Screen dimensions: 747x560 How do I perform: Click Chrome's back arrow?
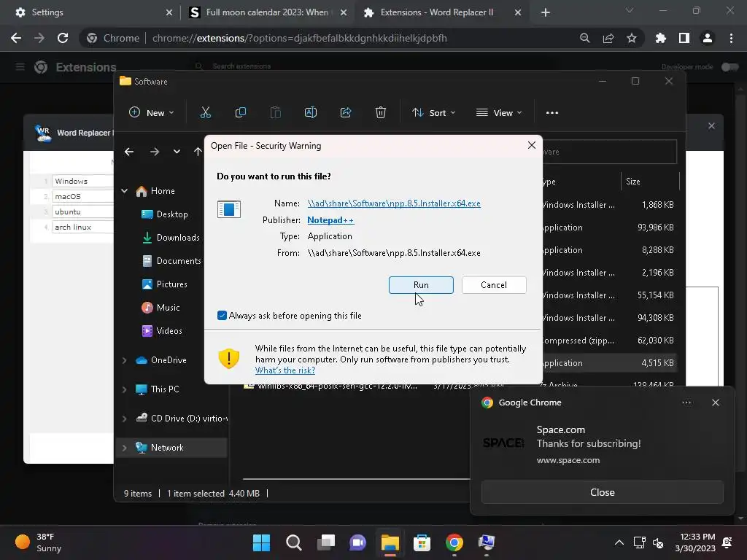pyautogui.click(x=16, y=38)
